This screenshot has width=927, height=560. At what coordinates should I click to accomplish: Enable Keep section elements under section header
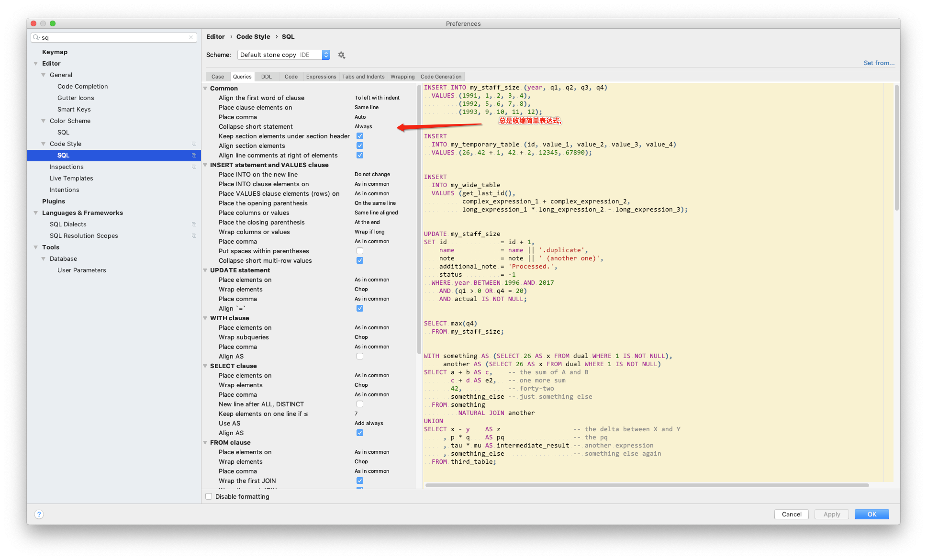click(360, 136)
